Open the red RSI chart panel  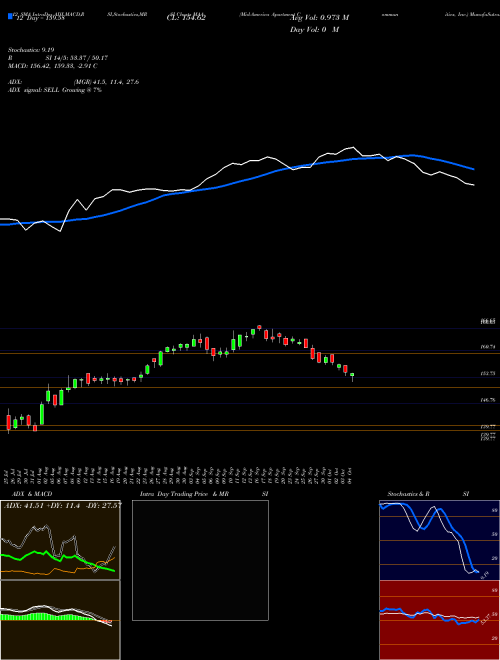(439, 620)
